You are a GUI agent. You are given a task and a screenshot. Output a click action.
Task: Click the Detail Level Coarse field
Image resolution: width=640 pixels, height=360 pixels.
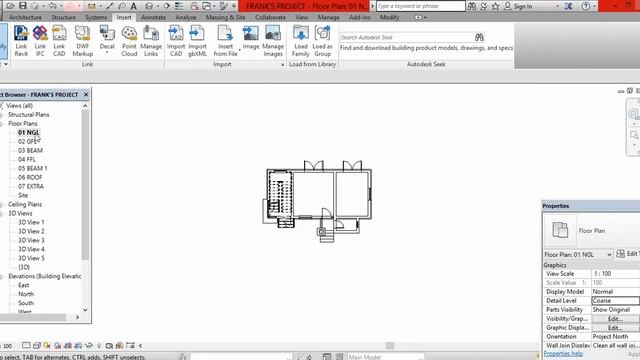(616, 300)
